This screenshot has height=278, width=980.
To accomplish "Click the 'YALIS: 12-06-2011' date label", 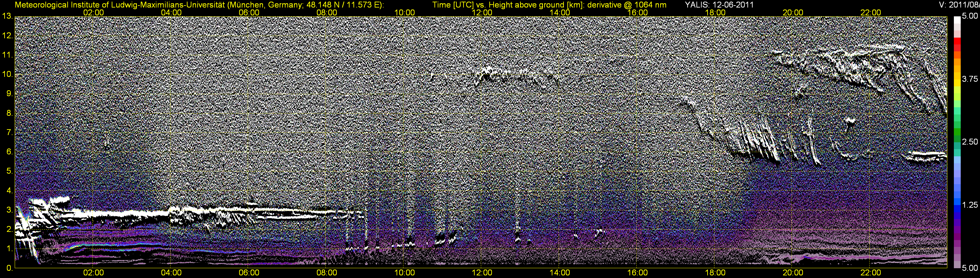I will [719, 5].
